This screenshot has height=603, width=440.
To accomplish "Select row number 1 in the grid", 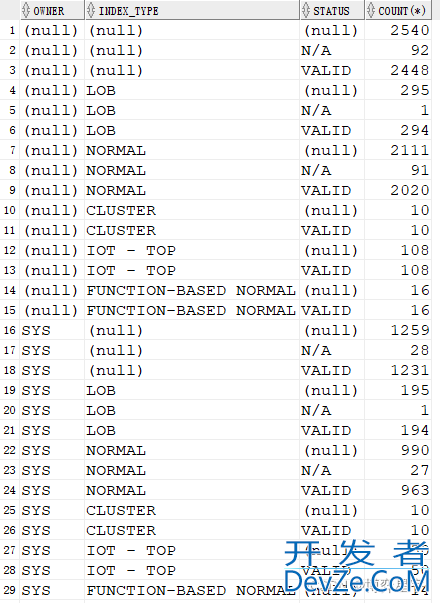I will 10,30.
